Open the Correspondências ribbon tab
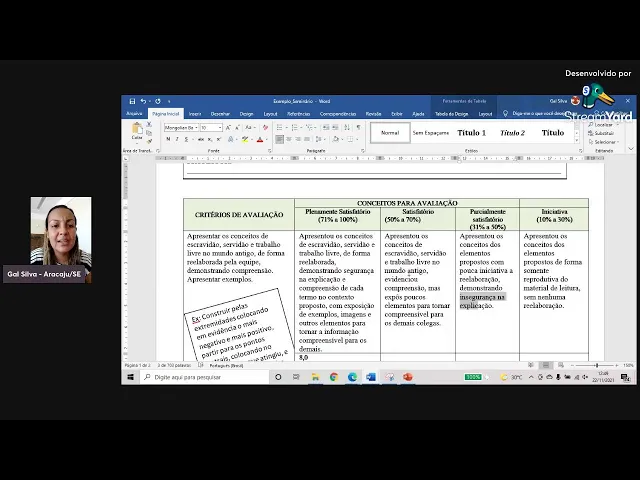Screen dimensions: 640x480 coord(338,114)
